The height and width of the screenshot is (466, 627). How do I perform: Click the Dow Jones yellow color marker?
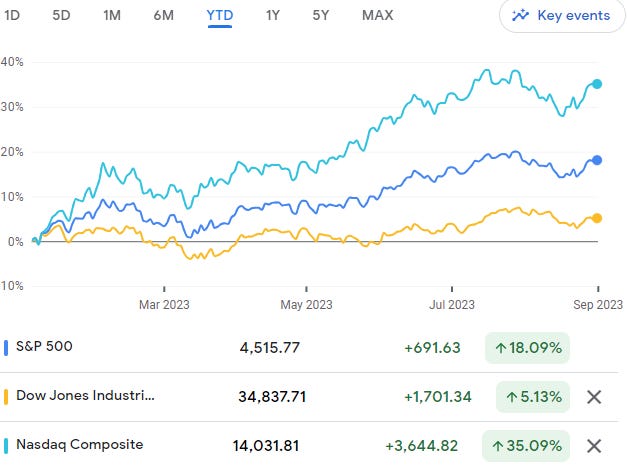6,397
